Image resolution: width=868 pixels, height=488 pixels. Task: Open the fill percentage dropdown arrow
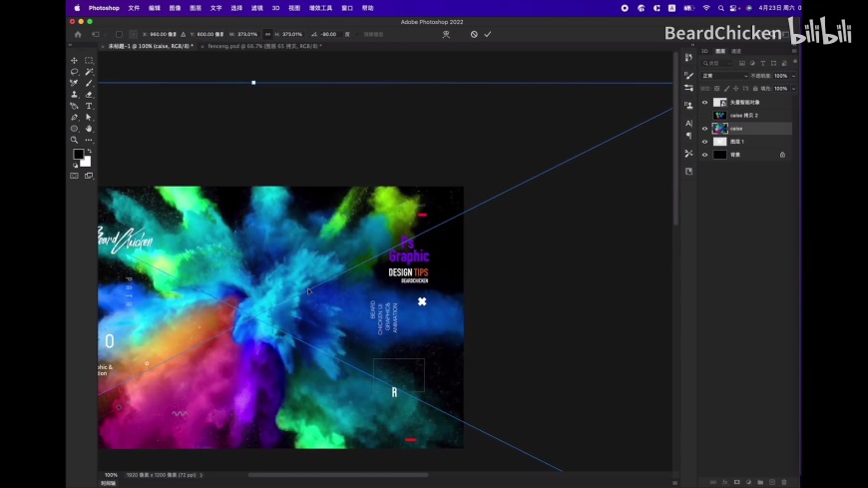pos(794,89)
